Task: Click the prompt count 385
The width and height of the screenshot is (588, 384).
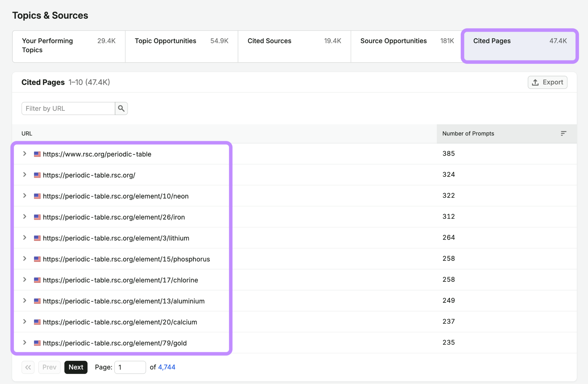Action: (x=448, y=154)
